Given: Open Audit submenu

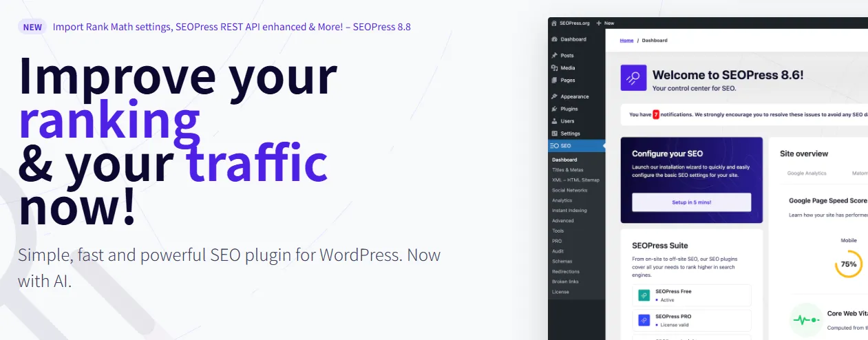Looking at the screenshot, I should [x=558, y=251].
